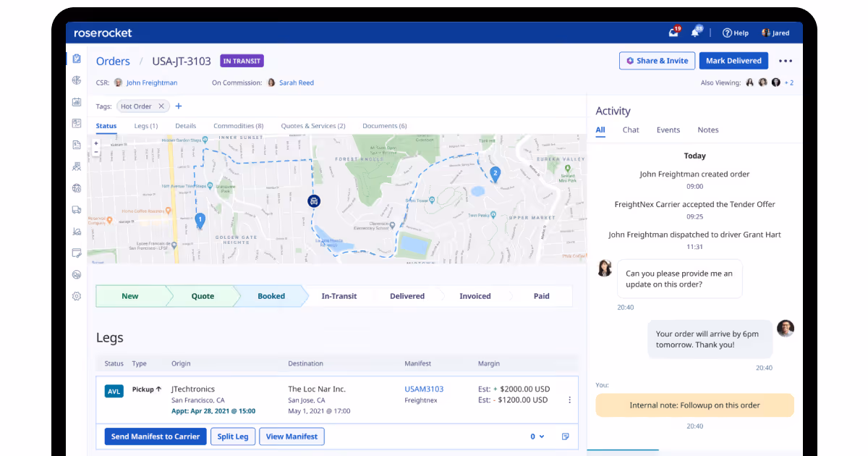Select the Chat activity tab
This screenshot has height=456, width=868.
[631, 130]
